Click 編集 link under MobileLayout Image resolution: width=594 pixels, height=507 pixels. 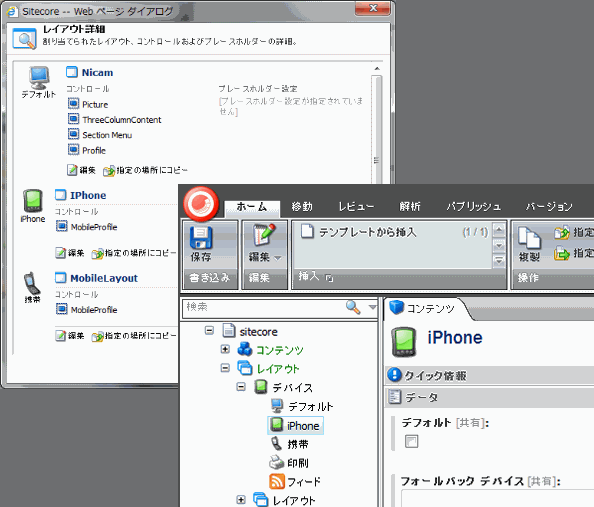(x=70, y=336)
